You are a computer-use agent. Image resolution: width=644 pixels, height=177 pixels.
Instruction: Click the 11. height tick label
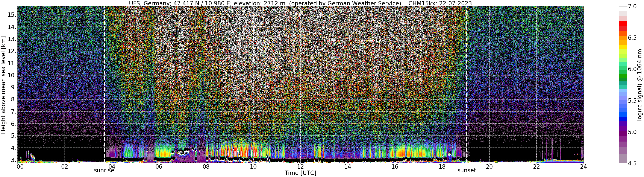[12, 63]
